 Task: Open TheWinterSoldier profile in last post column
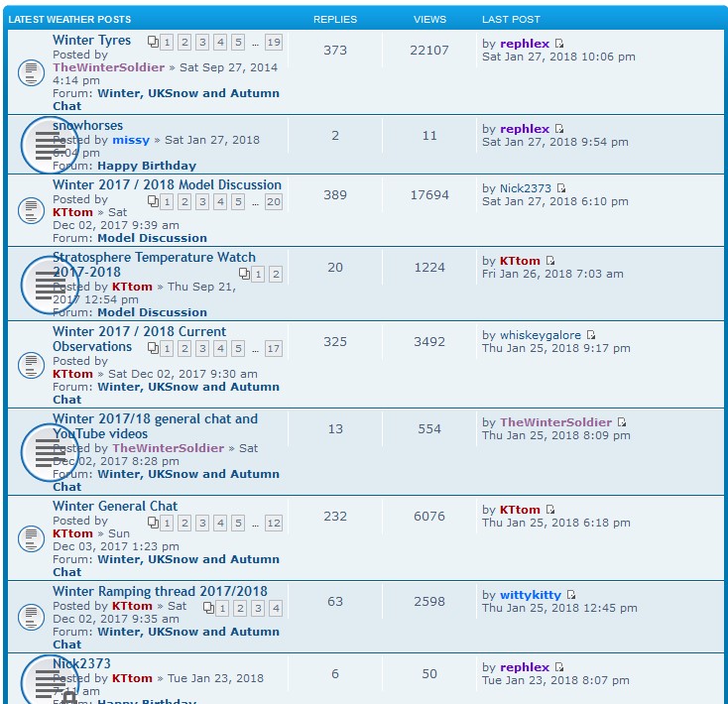click(555, 422)
